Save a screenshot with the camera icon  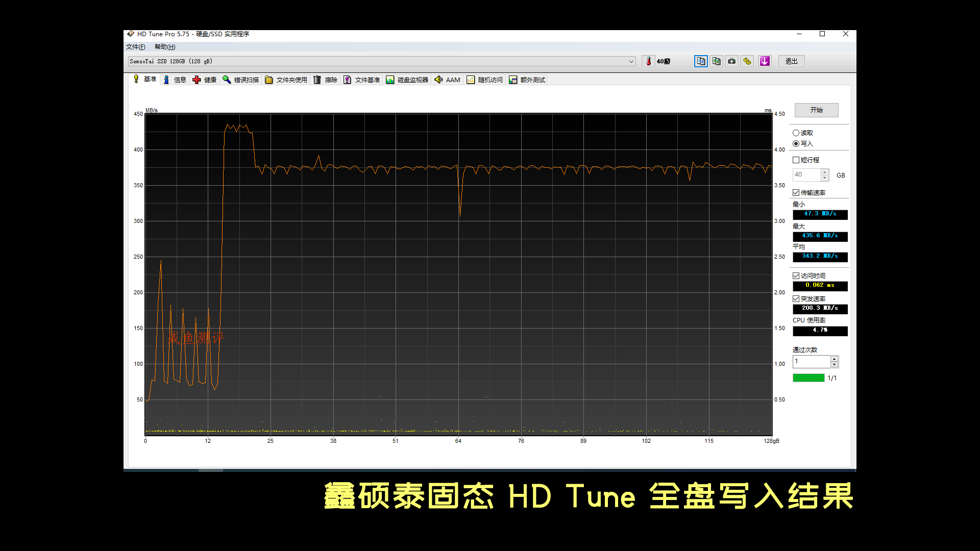tap(732, 61)
